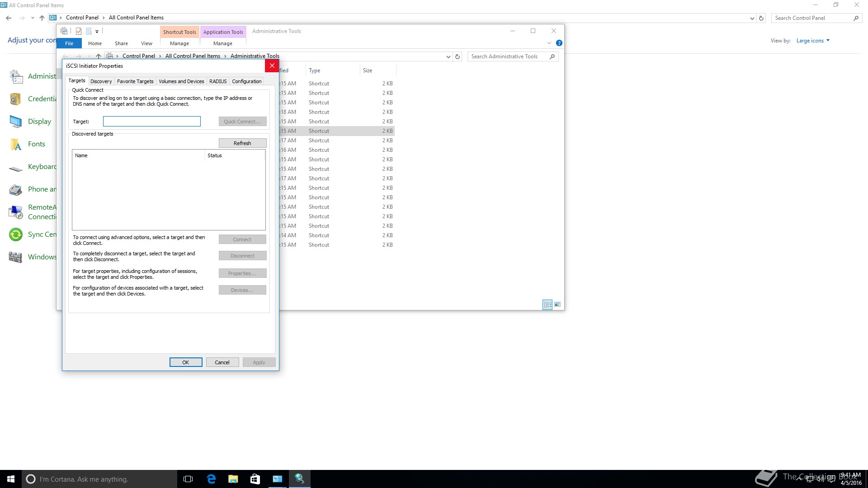Expand the Explorer ribbon chevron
The width and height of the screenshot is (868, 488).
(549, 43)
